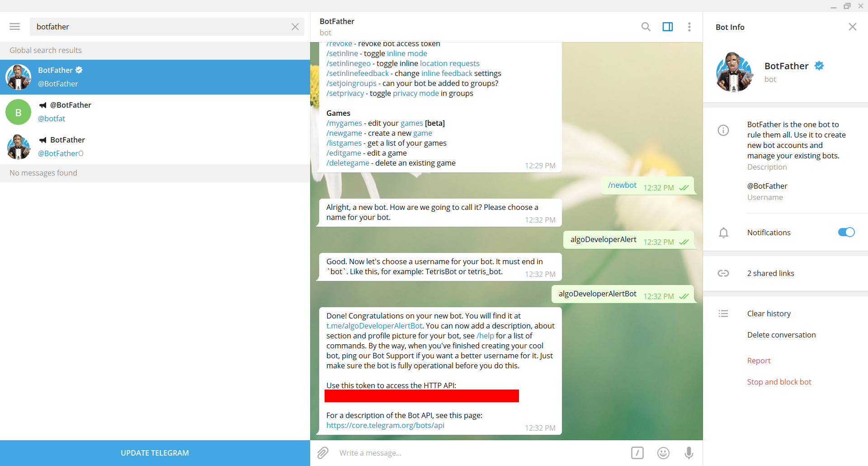Click Delete conversation
This screenshot has width=868, height=466.
[781, 335]
